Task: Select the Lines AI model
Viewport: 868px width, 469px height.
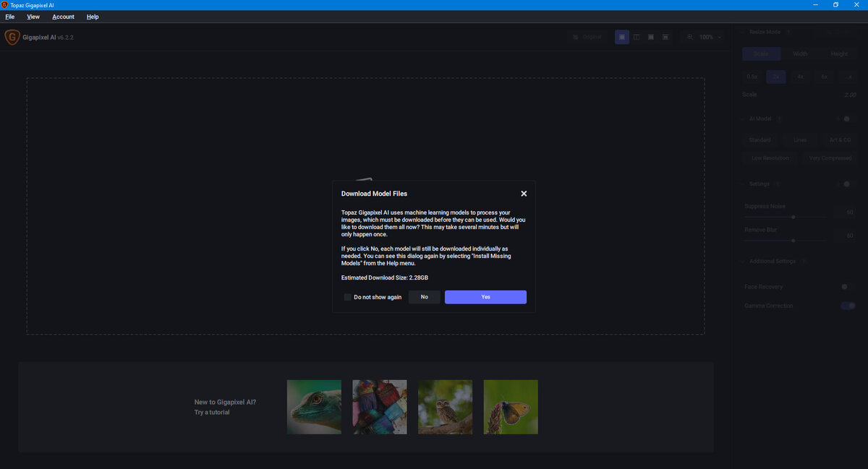Action: (x=800, y=140)
